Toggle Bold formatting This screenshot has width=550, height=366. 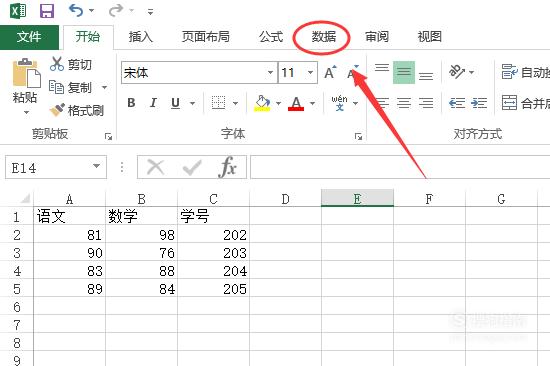(x=132, y=103)
